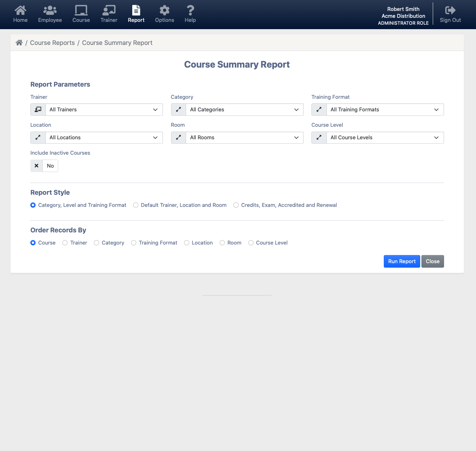Order records by Room
The image size is (476, 451).
[222, 243]
